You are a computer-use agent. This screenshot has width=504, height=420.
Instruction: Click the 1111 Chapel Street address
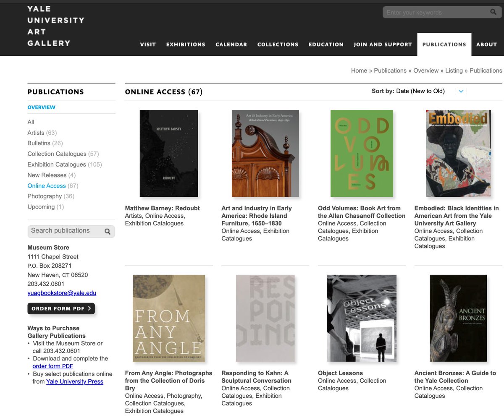click(x=53, y=257)
